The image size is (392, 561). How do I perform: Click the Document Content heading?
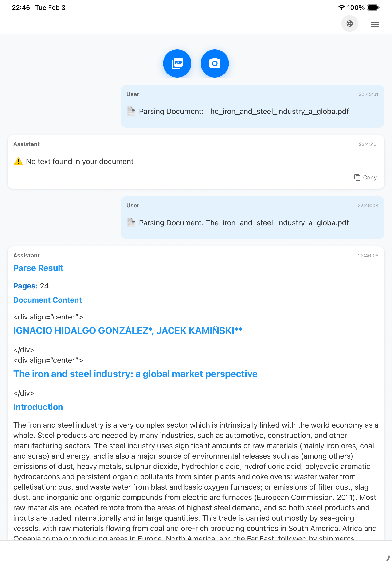(47, 300)
